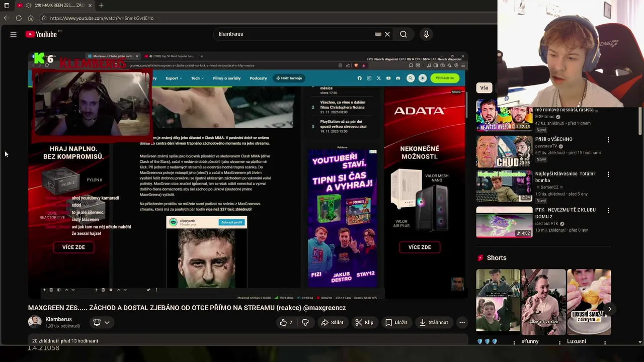Toggle the notification bell for Klemberus
This screenshot has width=644, height=362.
point(97,322)
